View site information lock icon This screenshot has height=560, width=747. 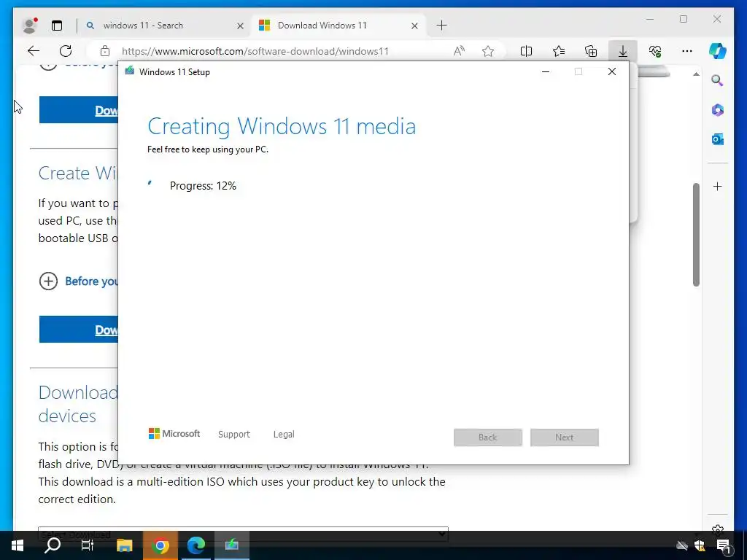click(105, 51)
